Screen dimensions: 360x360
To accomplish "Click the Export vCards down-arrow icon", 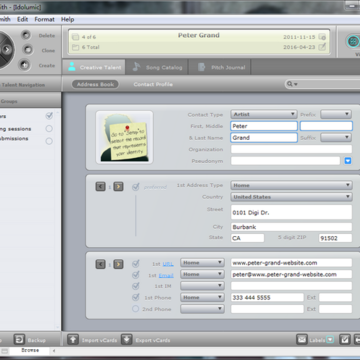I will [127, 340].
